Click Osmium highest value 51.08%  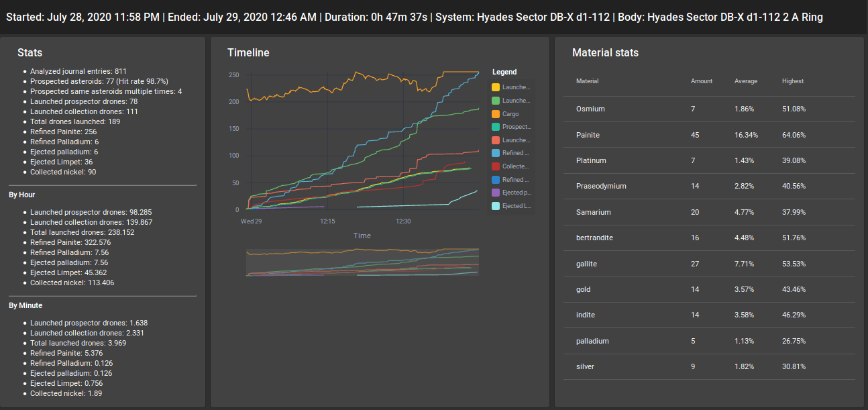coord(794,109)
